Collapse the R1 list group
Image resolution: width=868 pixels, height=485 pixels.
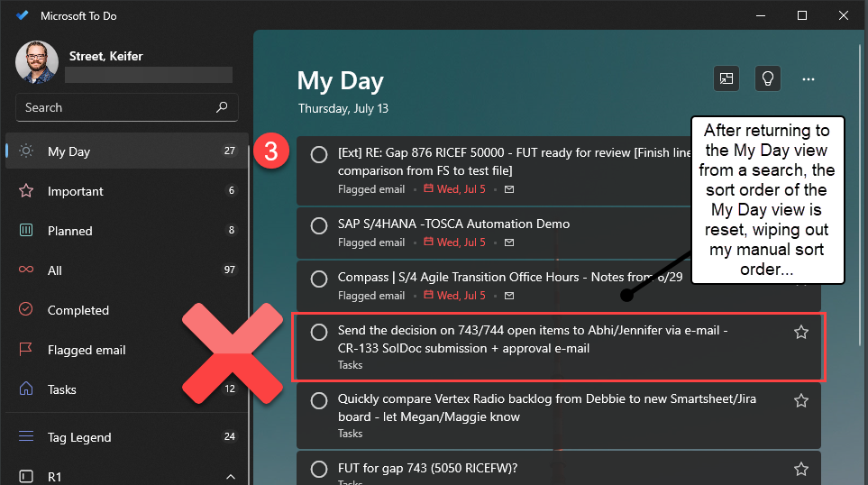click(231, 476)
